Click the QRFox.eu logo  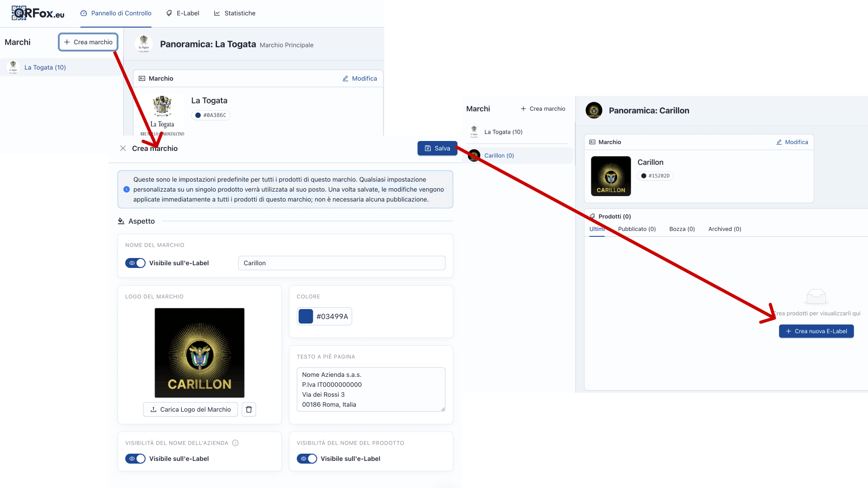[38, 13]
